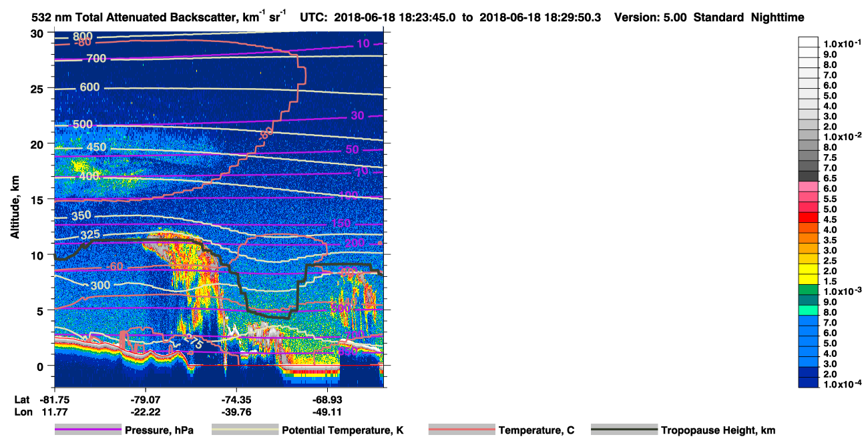Click the 'Lat' row label
Viewport: 868px width, 445px height.
[21, 400]
